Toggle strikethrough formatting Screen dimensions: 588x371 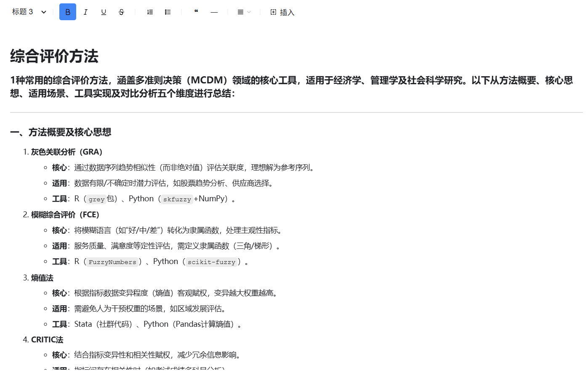click(121, 12)
